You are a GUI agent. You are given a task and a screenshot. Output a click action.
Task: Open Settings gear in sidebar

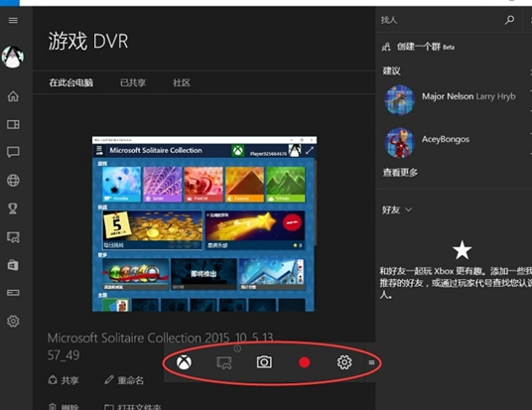tap(13, 321)
